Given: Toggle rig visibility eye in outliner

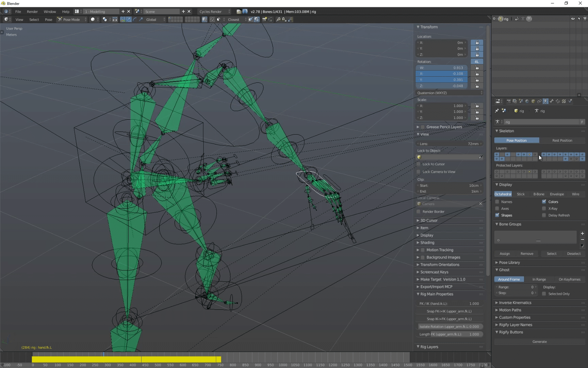Looking at the screenshot, I should 573,19.
